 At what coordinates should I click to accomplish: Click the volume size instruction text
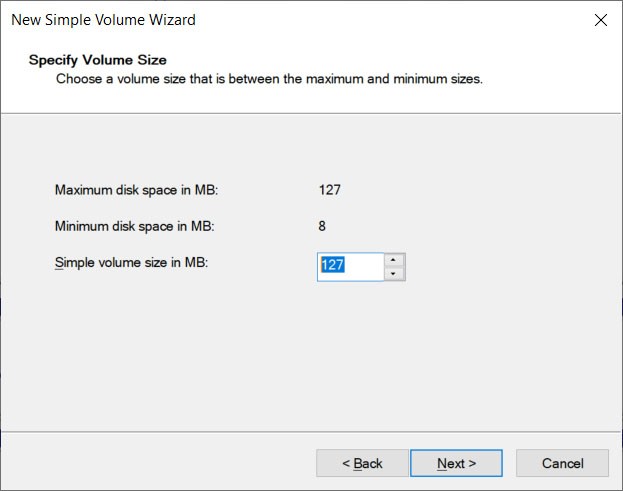point(269,78)
